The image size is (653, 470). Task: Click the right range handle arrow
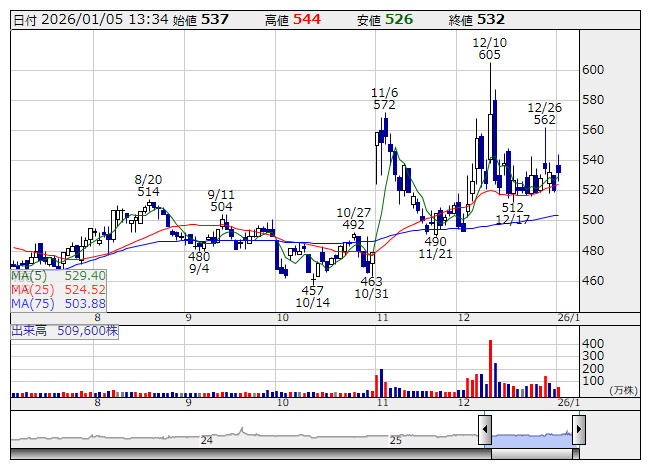point(579,429)
